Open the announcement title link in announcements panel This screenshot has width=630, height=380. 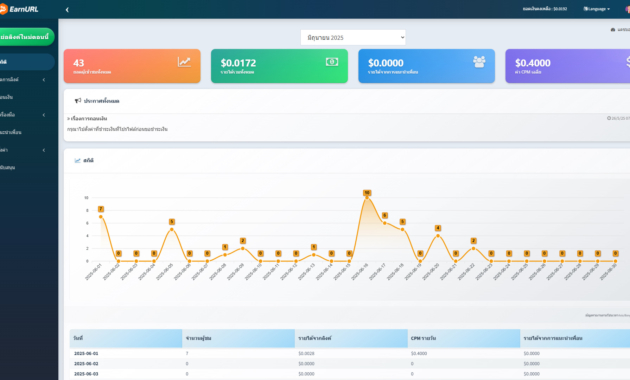point(89,118)
